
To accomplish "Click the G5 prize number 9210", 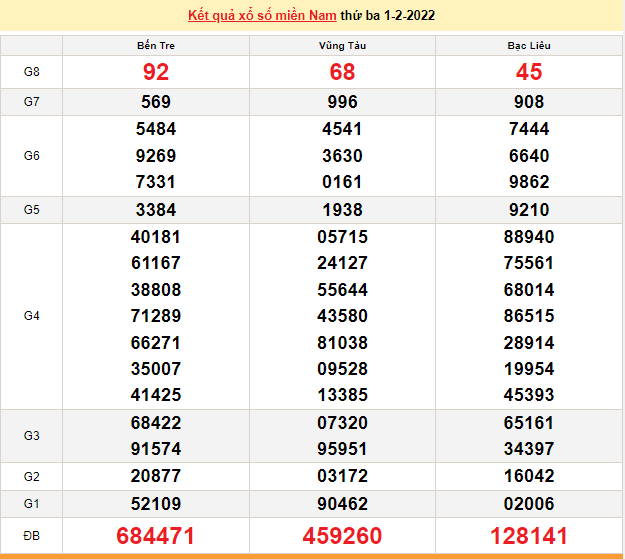I will [x=528, y=210].
